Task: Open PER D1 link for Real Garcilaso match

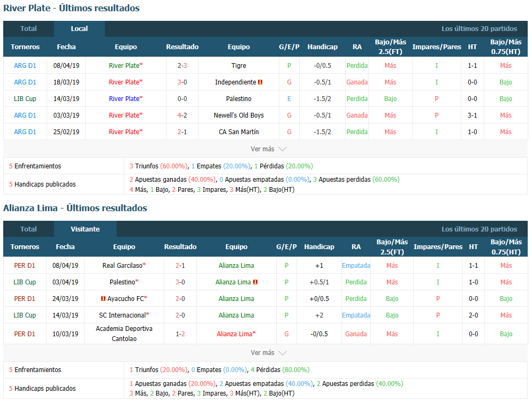Action: pyautogui.click(x=25, y=266)
